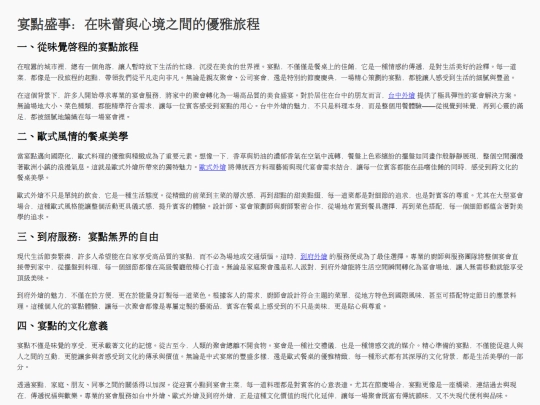Select heading 三、到府服務：宴點無界的自由
The height and width of the screenshot is (405, 540).
click(x=88, y=237)
